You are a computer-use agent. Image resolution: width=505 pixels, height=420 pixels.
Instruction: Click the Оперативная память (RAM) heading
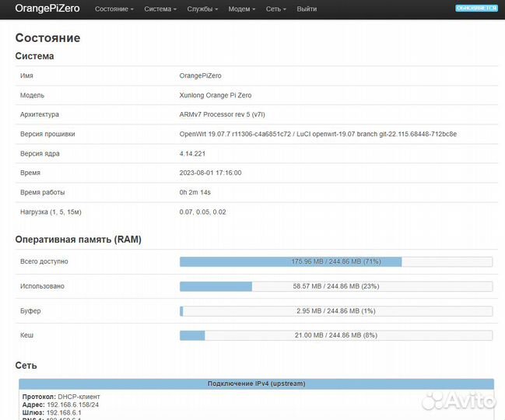tap(79, 240)
